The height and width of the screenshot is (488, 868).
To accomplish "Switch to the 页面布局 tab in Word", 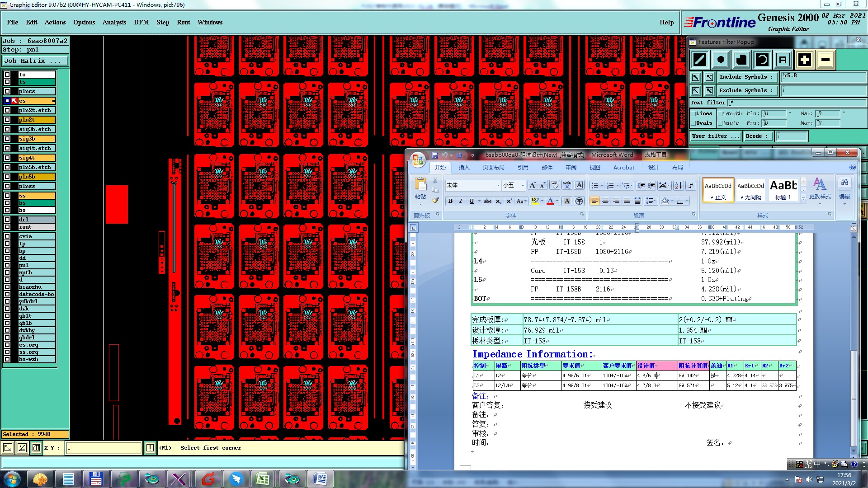I will (x=493, y=167).
